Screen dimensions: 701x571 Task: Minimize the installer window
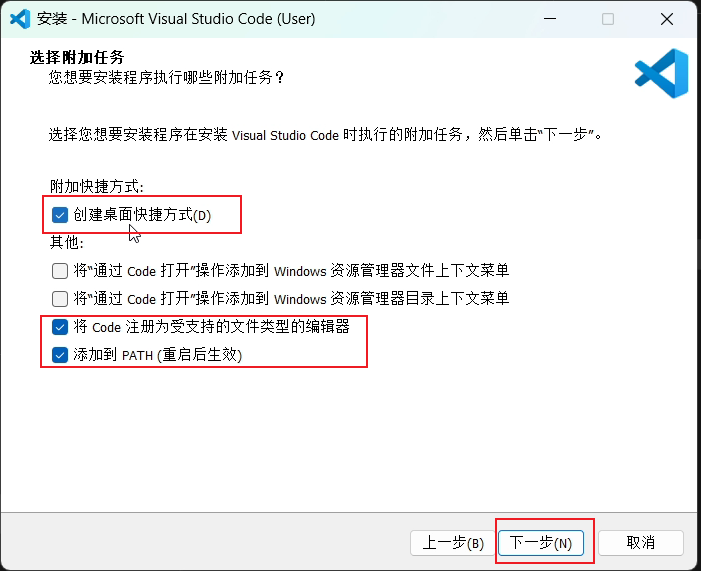550,19
